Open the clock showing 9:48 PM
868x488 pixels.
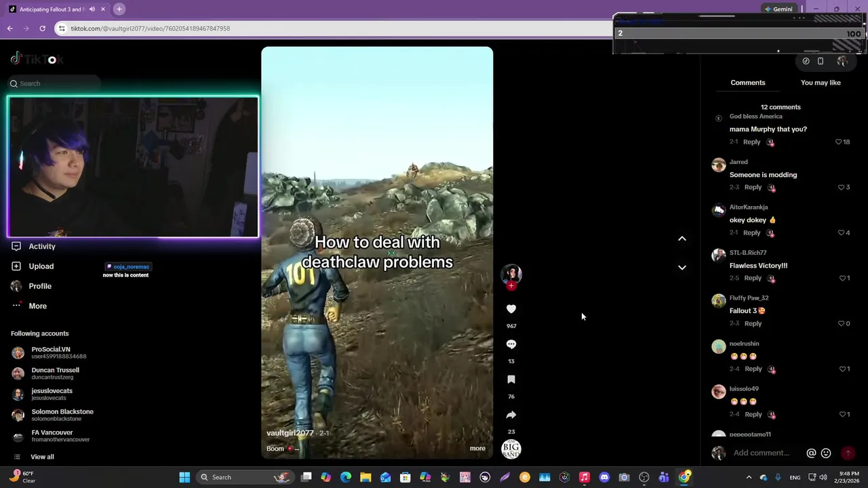849,477
